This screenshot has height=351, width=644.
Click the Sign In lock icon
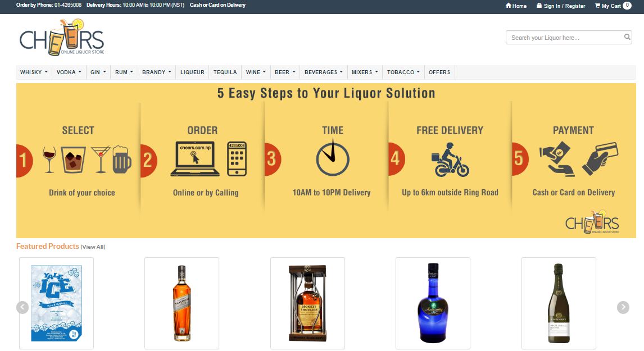coord(539,6)
